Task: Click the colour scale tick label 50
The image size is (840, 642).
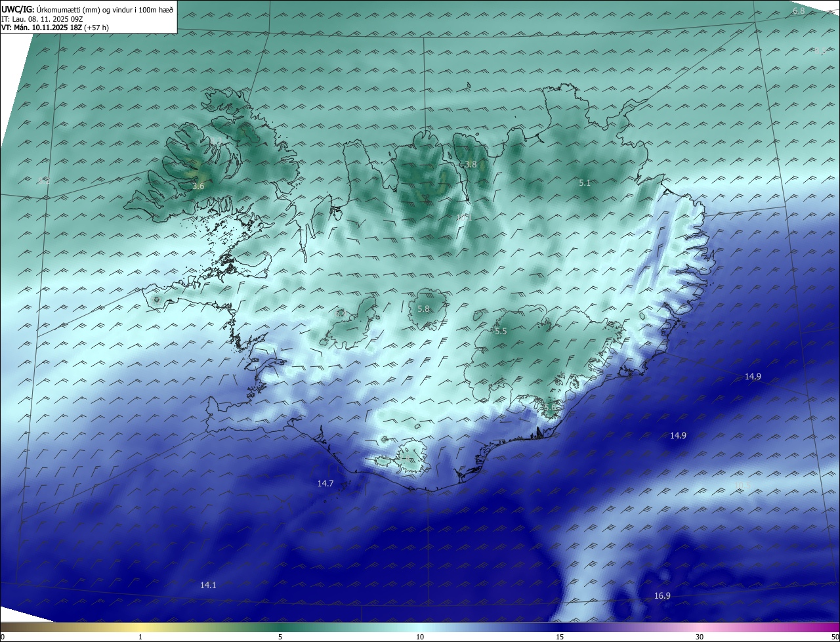Action: click(835, 637)
